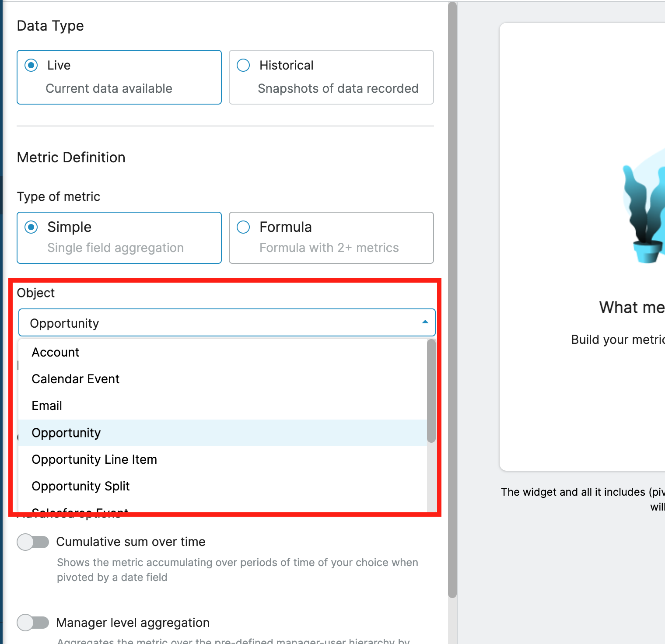The height and width of the screenshot is (644, 665).
Task: Select Opportunity Split option
Action: pos(222,486)
